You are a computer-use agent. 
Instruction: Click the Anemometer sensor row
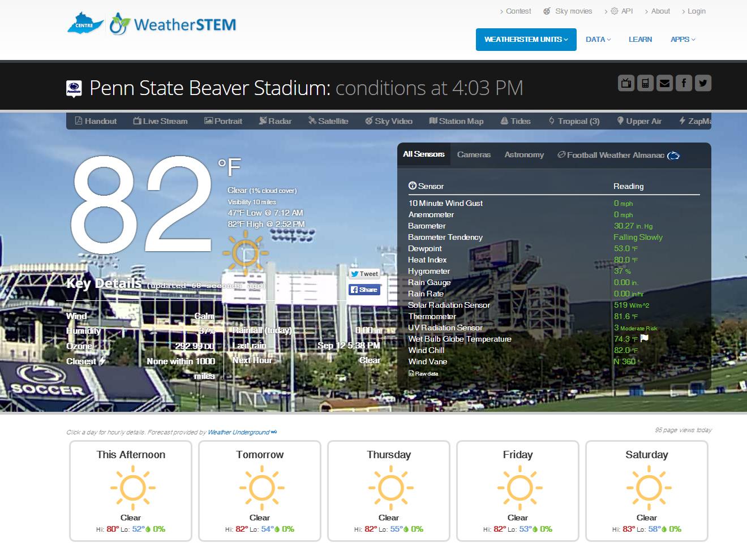(554, 214)
